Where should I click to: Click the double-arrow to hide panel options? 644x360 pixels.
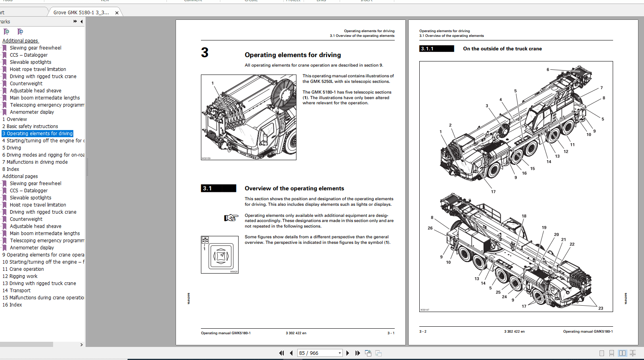(x=75, y=21)
